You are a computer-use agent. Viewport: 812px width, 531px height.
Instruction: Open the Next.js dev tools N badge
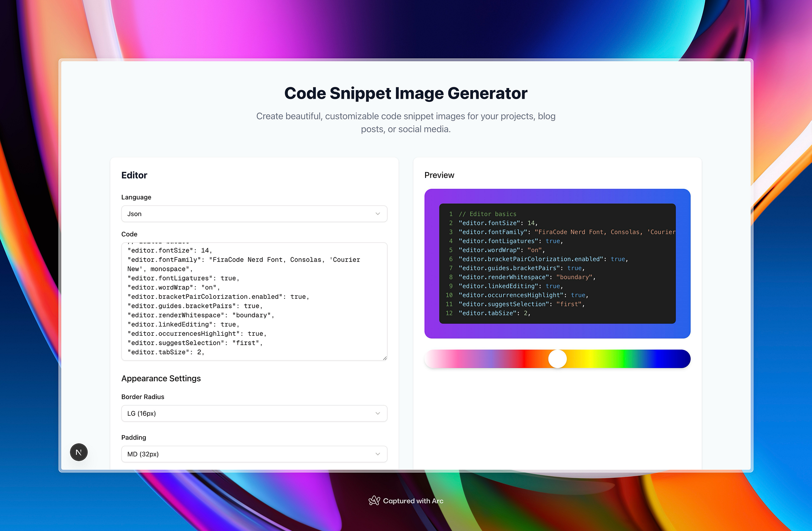(79, 452)
